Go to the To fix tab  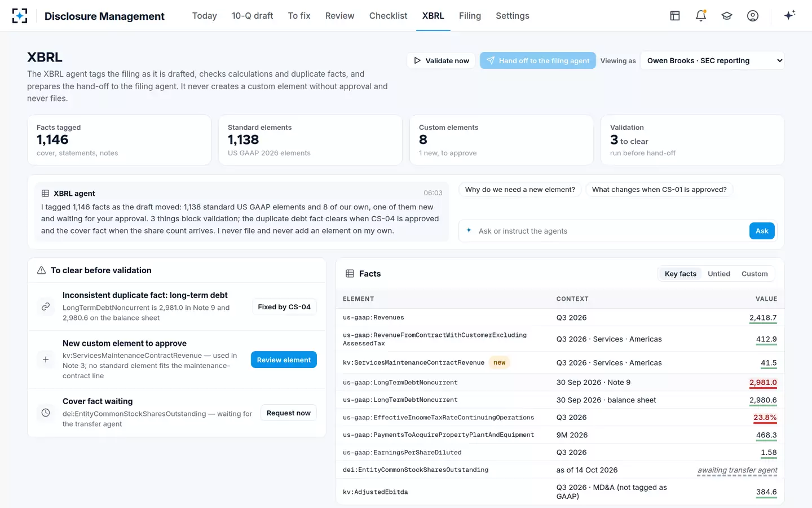(x=299, y=16)
